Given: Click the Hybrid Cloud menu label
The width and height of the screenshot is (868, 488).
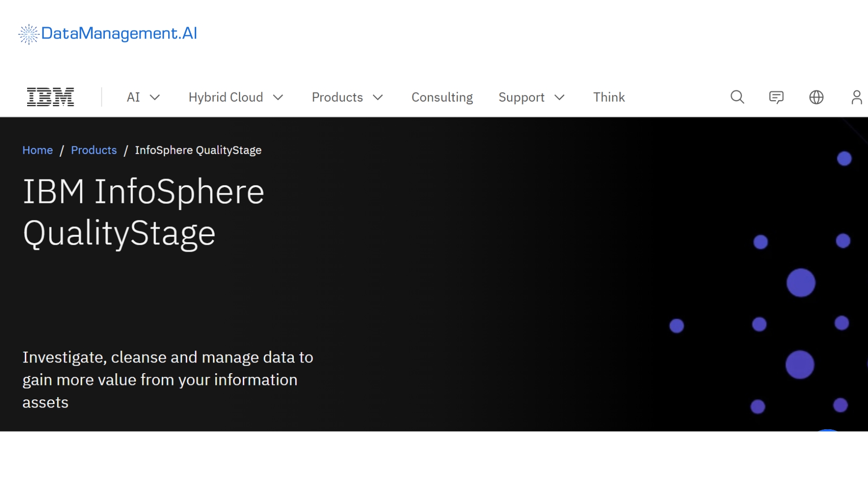Looking at the screenshot, I should tap(226, 97).
